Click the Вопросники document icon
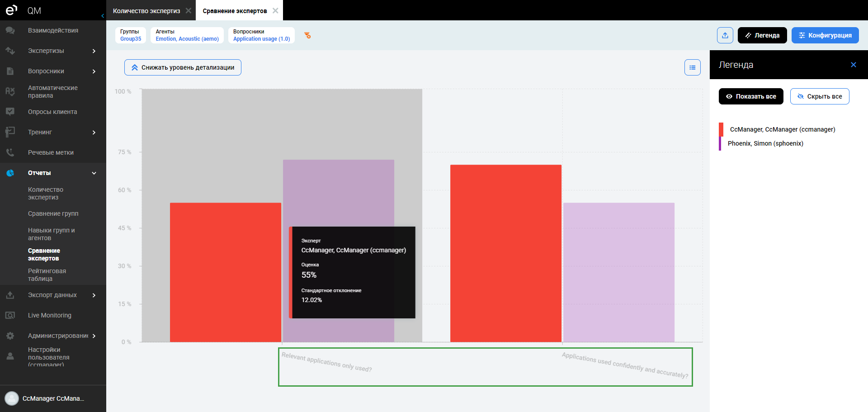The width and height of the screenshot is (868, 412). coord(10,71)
